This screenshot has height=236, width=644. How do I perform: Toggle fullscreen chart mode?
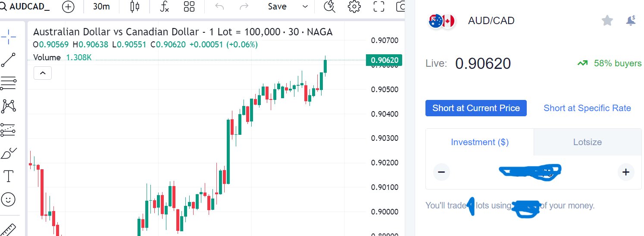[378, 6]
